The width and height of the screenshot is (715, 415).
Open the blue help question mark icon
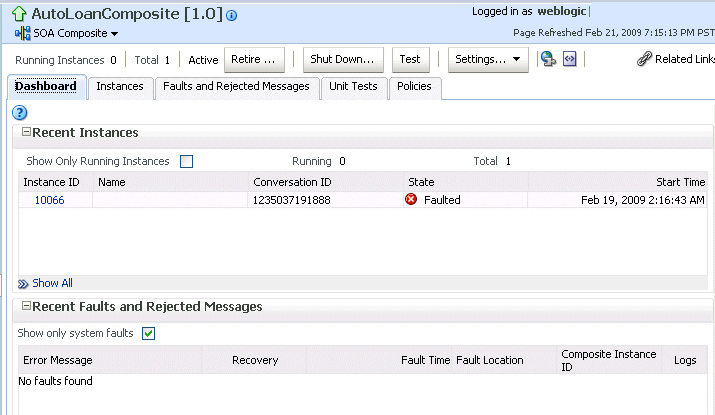click(x=20, y=112)
